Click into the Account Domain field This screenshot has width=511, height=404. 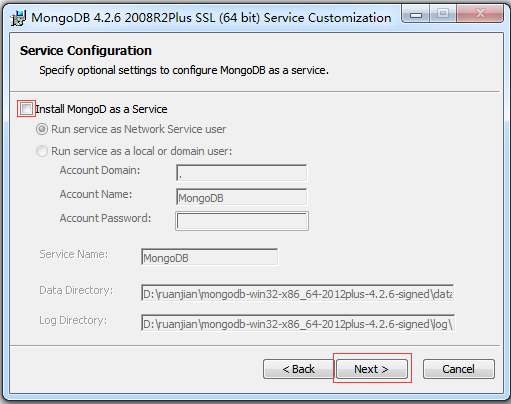tap(241, 173)
